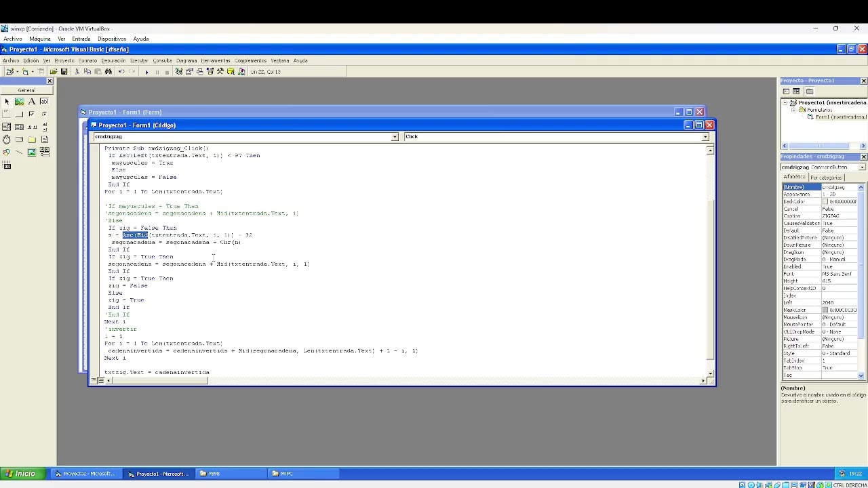Open the cmdzigzag CommandButton properties object dropdown
The width and height of the screenshot is (868, 488).
coord(862,167)
